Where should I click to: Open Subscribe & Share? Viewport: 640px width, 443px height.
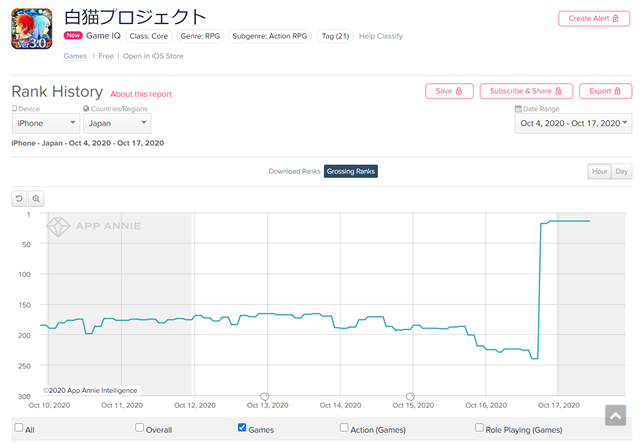point(526,91)
